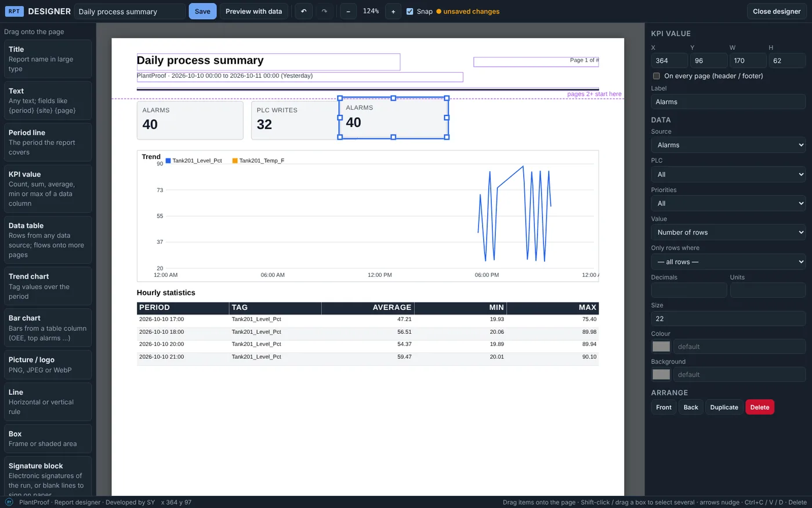Click the RPT logo badge
Screen dimensions: 812x508
pyautogui.click(x=14, y=11)
